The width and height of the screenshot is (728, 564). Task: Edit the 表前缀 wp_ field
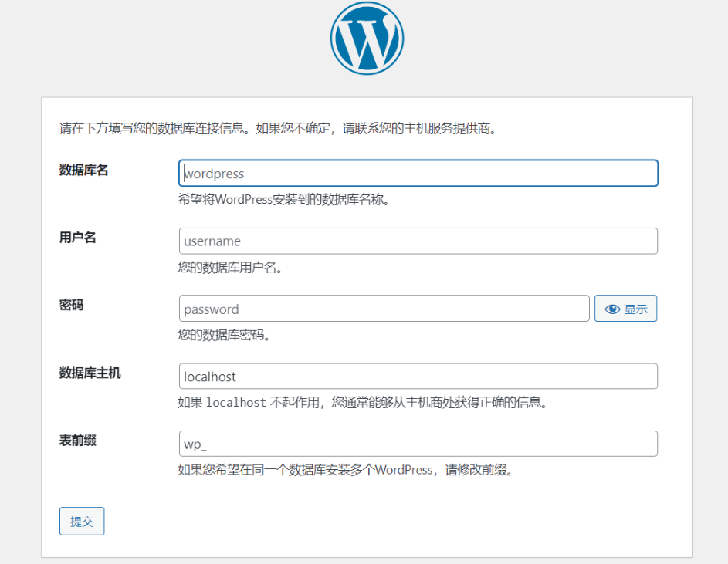coord(418,444)
